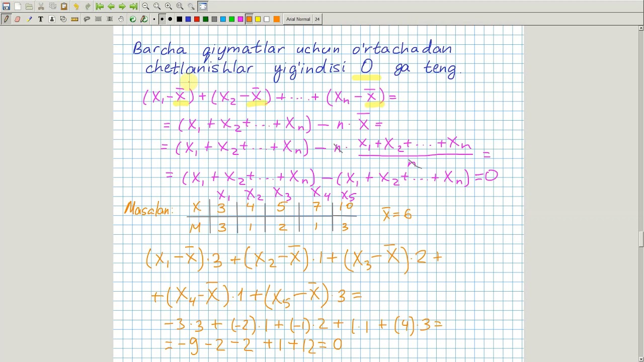
Task: Click the vertical scrollbar thumb
Action: pyautogui.click(x=641, y=239)
